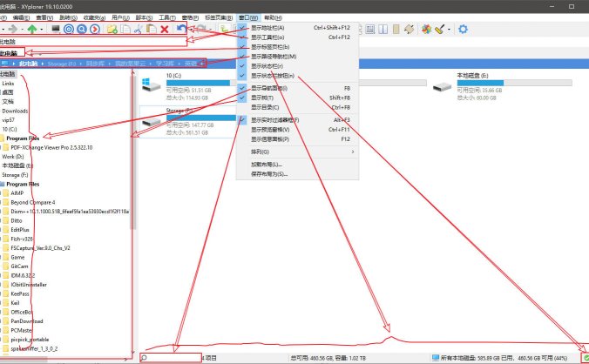Screen dimensions: 589x364
Task: Expand breadcrumb arrow after bold 此电脑
Action: (x=43, y=64)
